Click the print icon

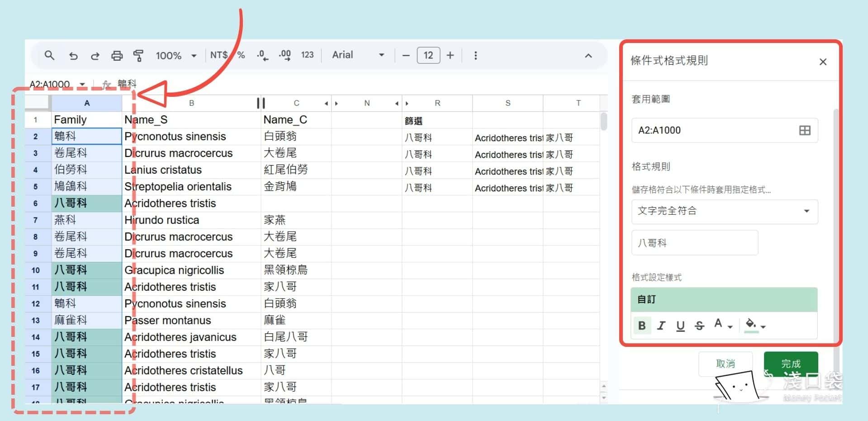tap(117, 55)
